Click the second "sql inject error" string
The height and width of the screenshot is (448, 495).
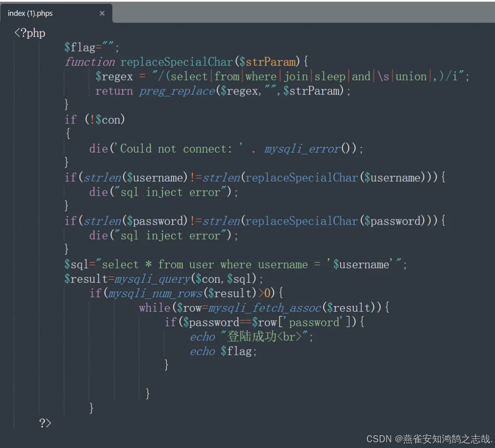point(170,235)
